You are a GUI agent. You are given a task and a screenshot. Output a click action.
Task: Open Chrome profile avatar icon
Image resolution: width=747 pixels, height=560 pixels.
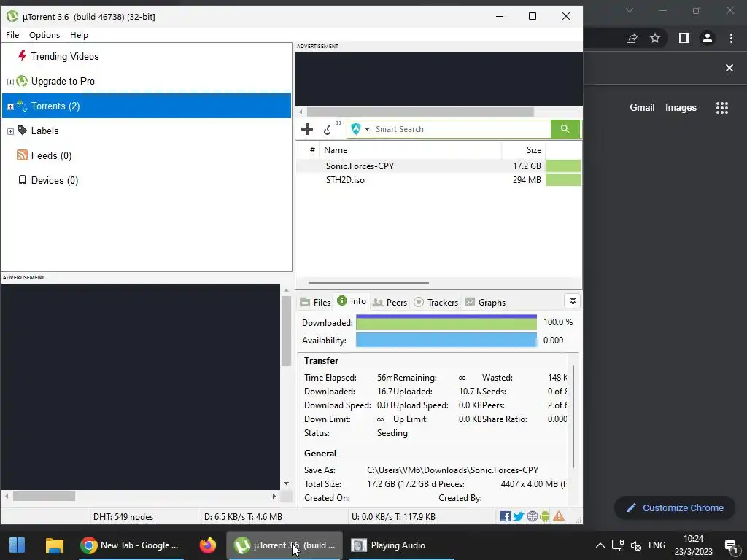coord(708,38)
